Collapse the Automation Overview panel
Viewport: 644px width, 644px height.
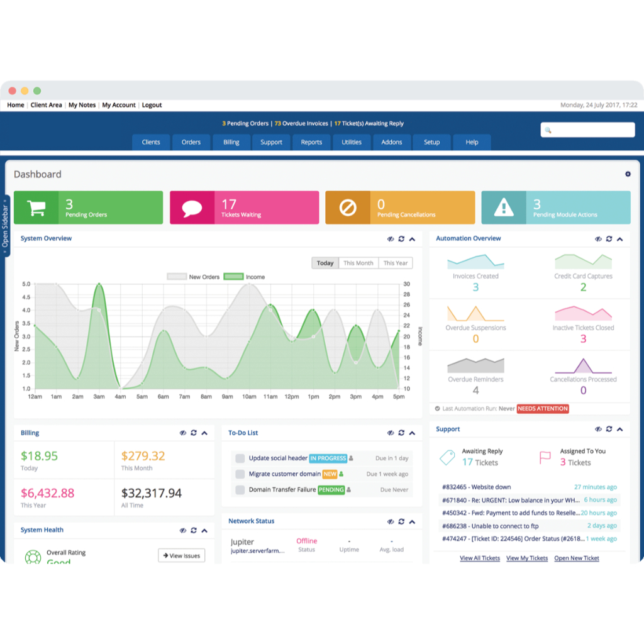pyautogui.click(x=619, y=239)
